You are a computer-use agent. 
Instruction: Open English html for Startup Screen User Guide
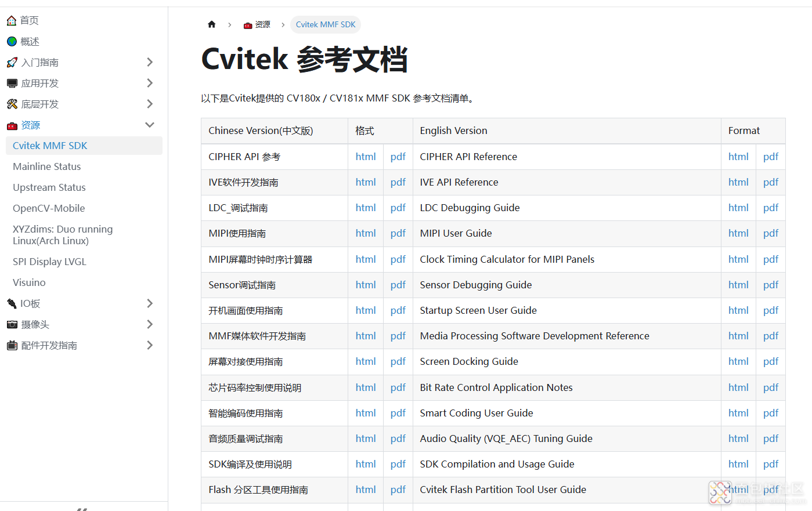pos(738,310)
